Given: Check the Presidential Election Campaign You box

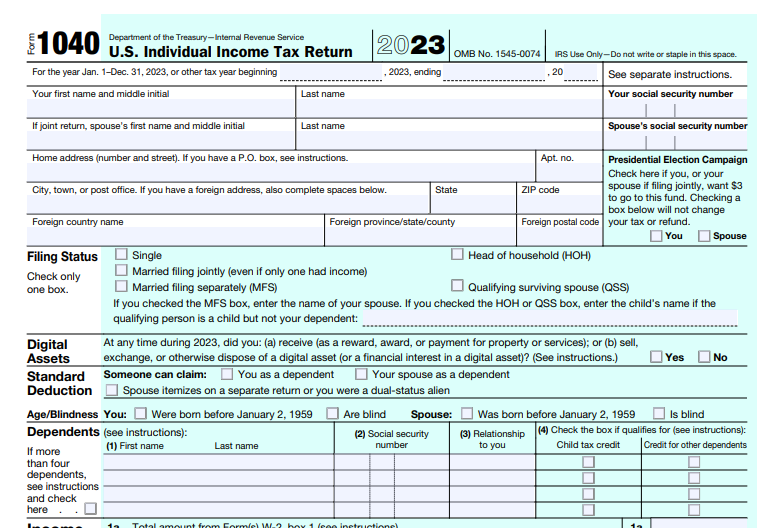Looking at the screenshot, I should pyautogui.click(x=656, y=236).
